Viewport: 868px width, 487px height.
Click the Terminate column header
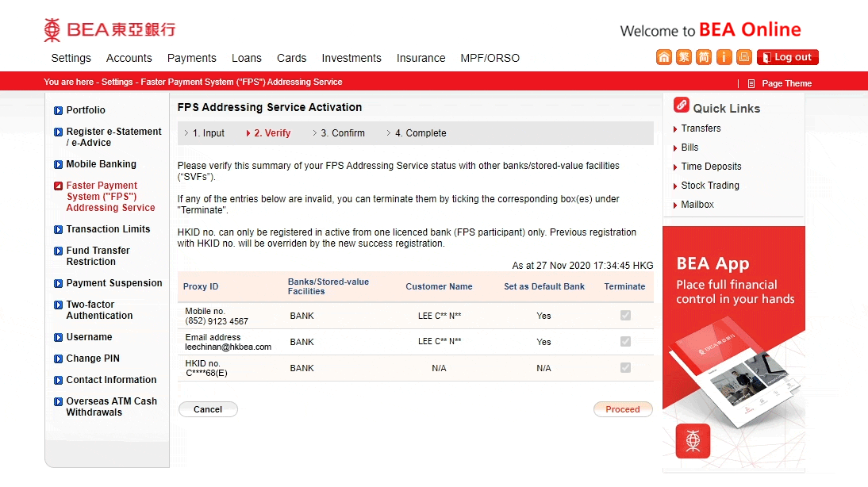click(x=624, y=286)
